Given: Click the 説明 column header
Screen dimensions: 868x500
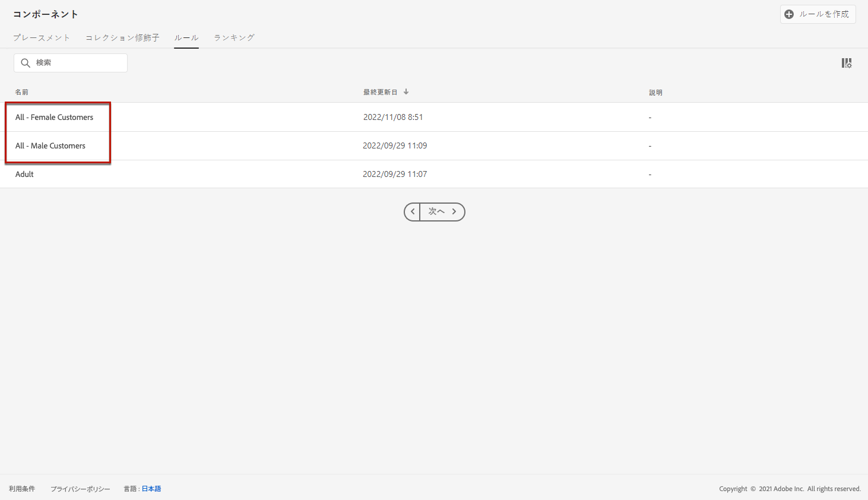Looking at the screenshot, I should point(655,93).
